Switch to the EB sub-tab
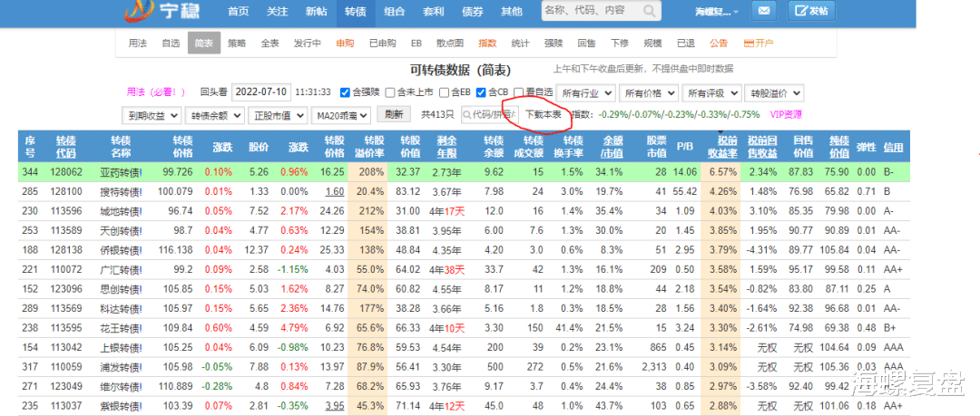Viewport: 980px width, 416px height. point(416,44)
